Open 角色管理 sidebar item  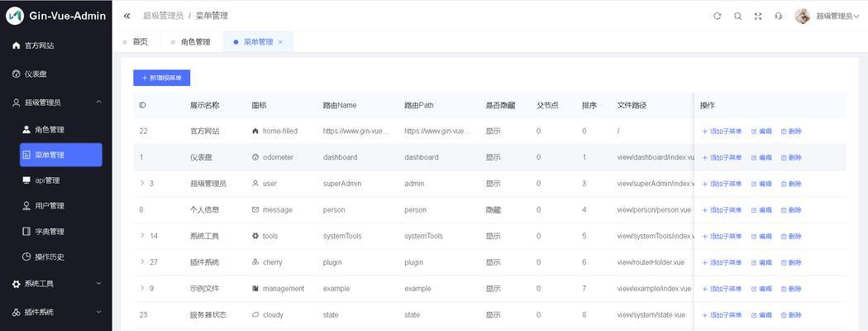click(x=61, y=130)
